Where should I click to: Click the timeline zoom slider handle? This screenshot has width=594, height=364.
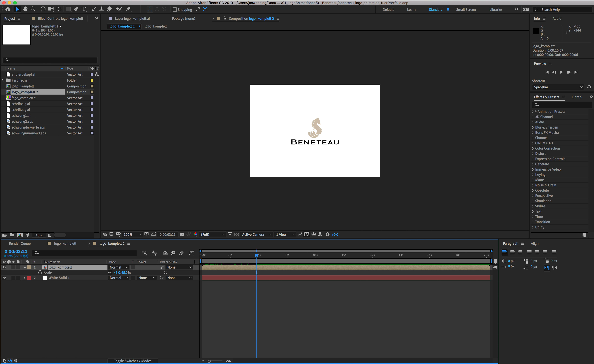point(209,361)
